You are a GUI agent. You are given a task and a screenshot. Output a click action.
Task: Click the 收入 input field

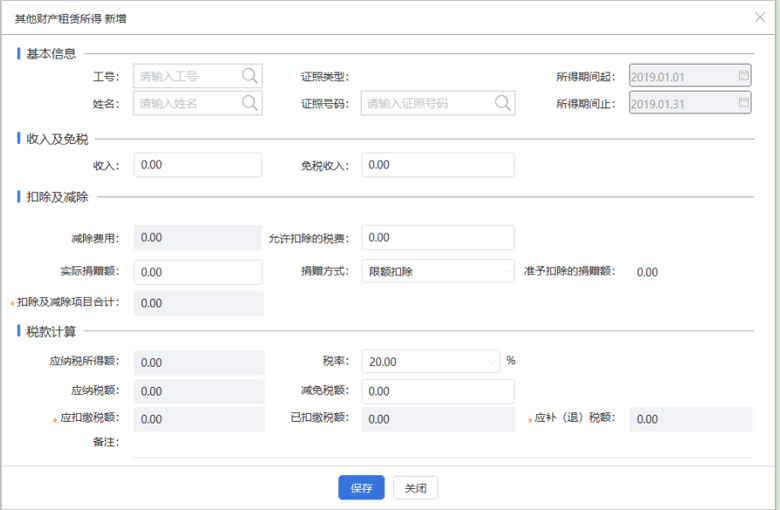point(197,165)
